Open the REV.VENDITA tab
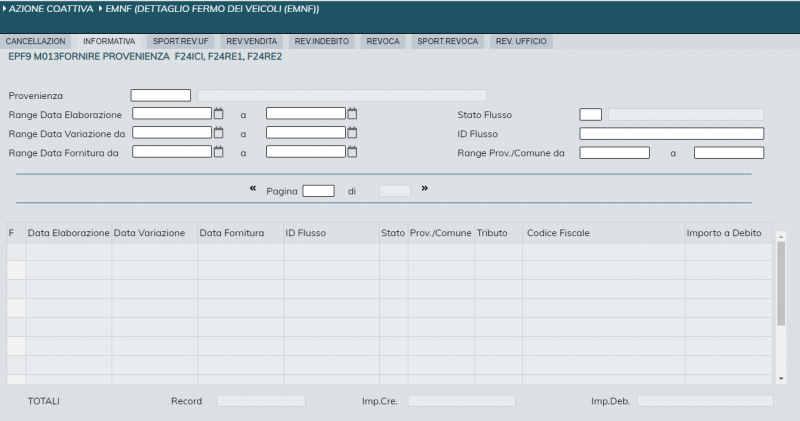This screenshot has width=800, height=421. [252, 42]
